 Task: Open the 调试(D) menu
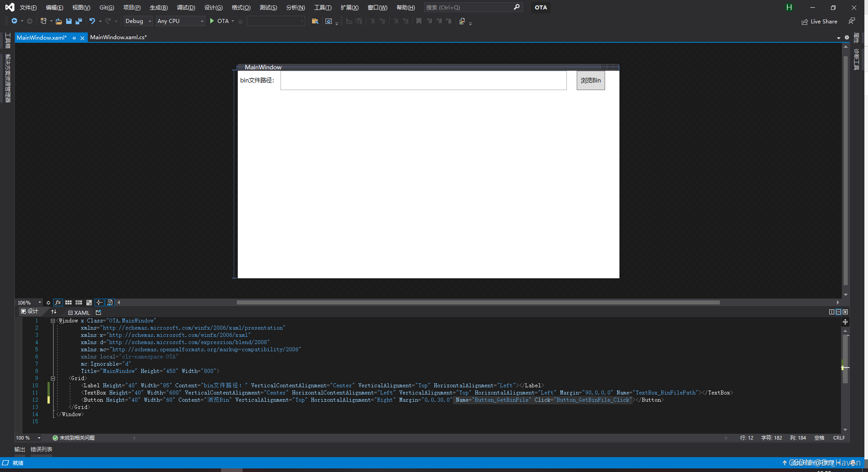click(186, 8)
